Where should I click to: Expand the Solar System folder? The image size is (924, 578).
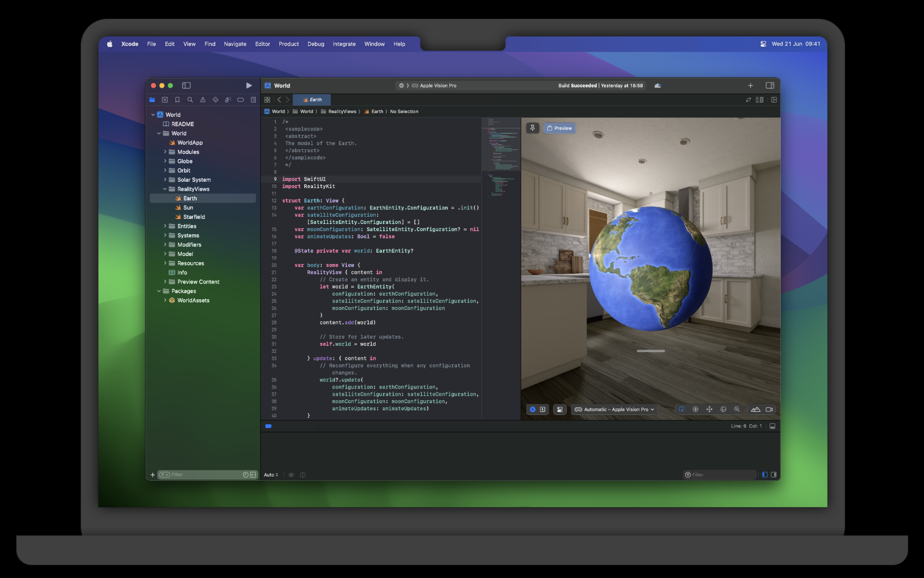[x=165, y=179]
